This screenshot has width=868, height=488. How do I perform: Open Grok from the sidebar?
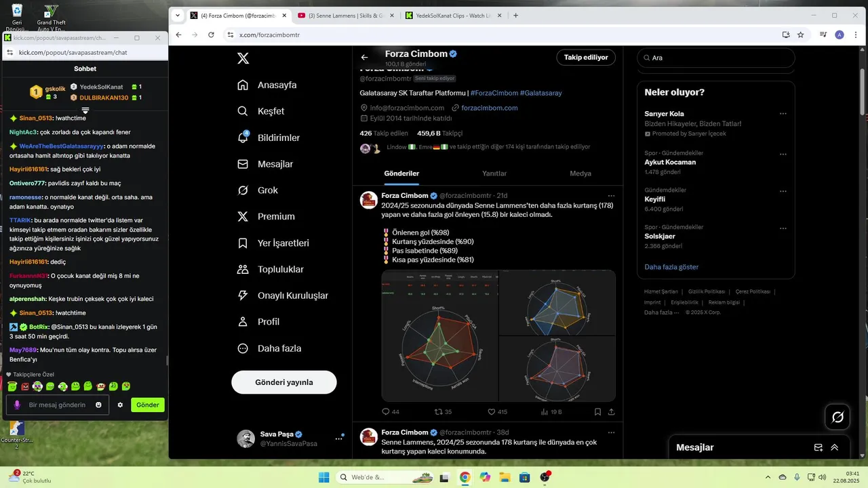point(256,190)
